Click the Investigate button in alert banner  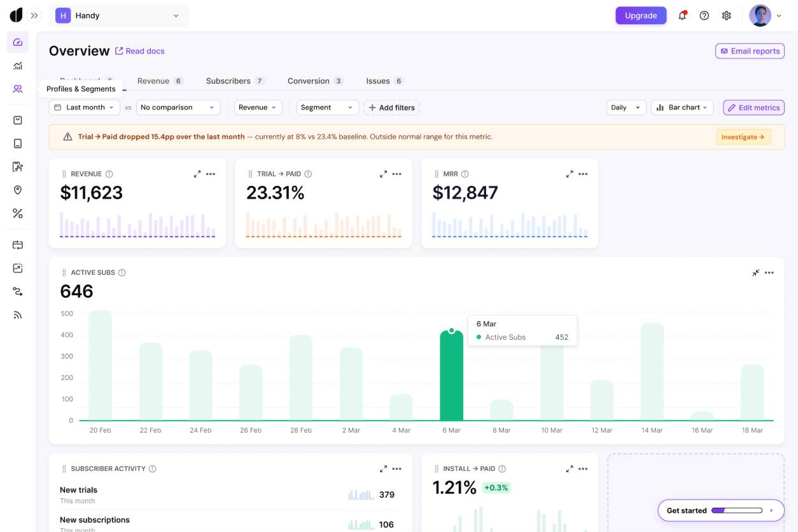743,137
